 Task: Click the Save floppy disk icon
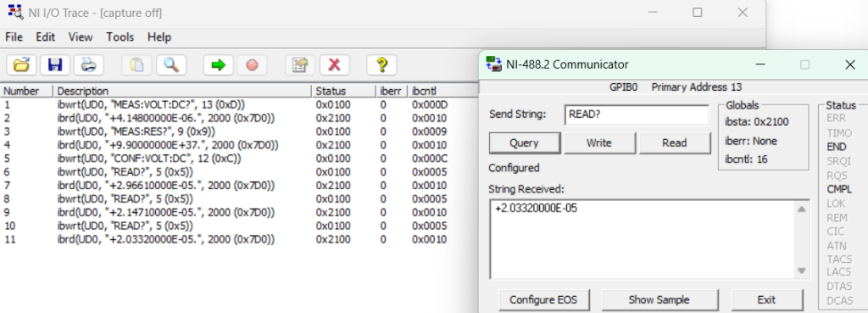point(55,65)
